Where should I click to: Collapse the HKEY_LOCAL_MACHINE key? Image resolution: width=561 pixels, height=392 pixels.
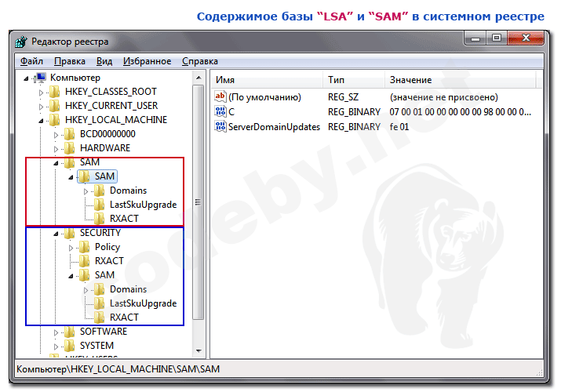(41, 121)
